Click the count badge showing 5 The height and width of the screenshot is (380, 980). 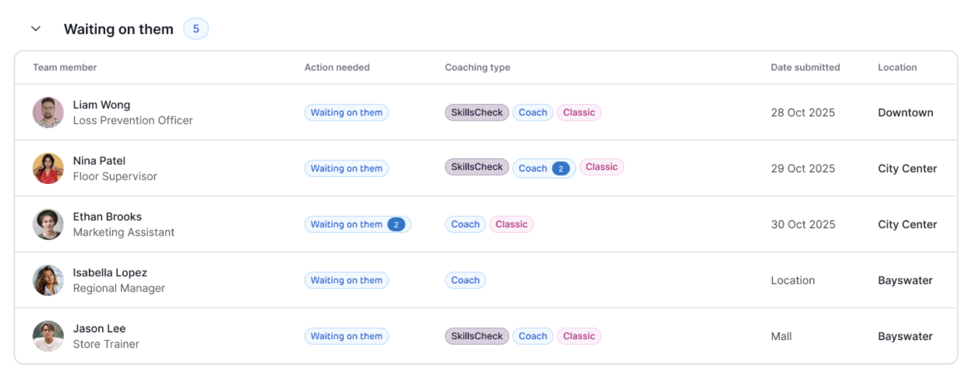click(195, 29)
